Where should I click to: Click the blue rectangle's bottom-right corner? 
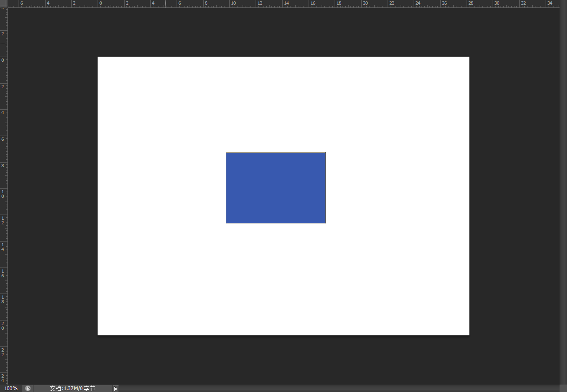pos(325,223)
